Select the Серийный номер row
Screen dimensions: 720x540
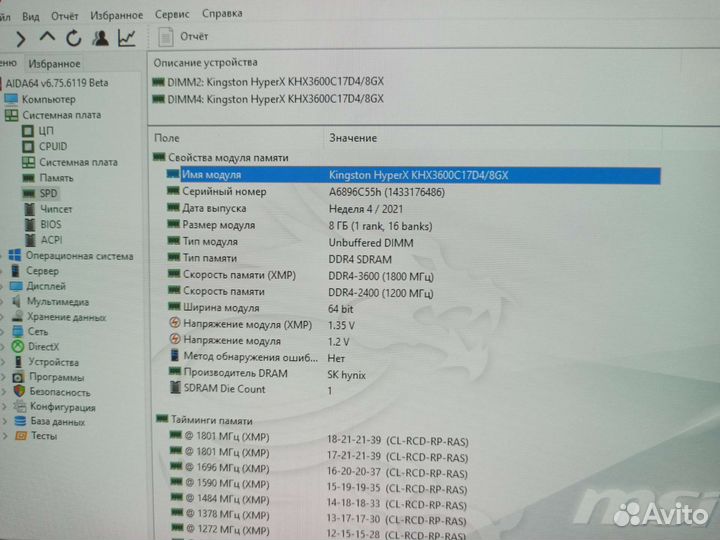413,192
